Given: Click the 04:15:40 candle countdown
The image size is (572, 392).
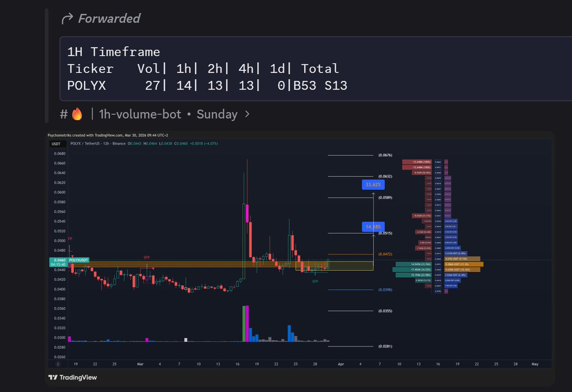Looking at the screenshot, I should (58, 265).
